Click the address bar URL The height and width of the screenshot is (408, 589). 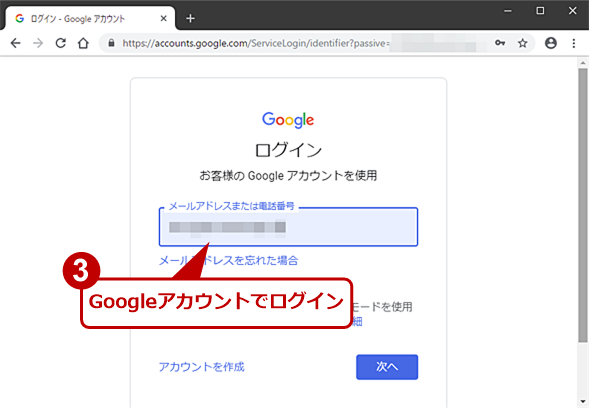click(x=256, y=43)
